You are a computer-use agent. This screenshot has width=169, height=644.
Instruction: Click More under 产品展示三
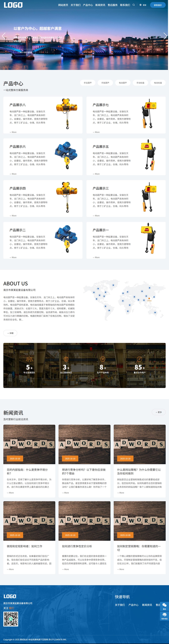(96, 216)
